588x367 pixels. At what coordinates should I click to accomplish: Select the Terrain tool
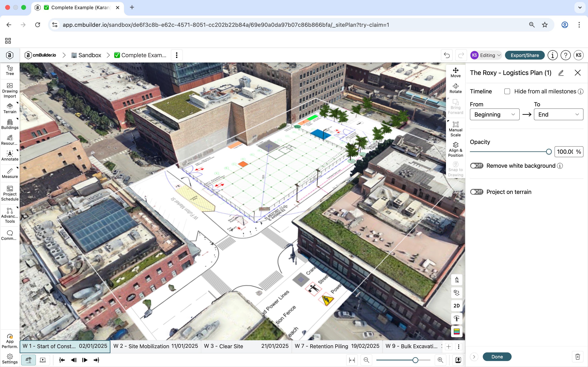click(10, 109)
